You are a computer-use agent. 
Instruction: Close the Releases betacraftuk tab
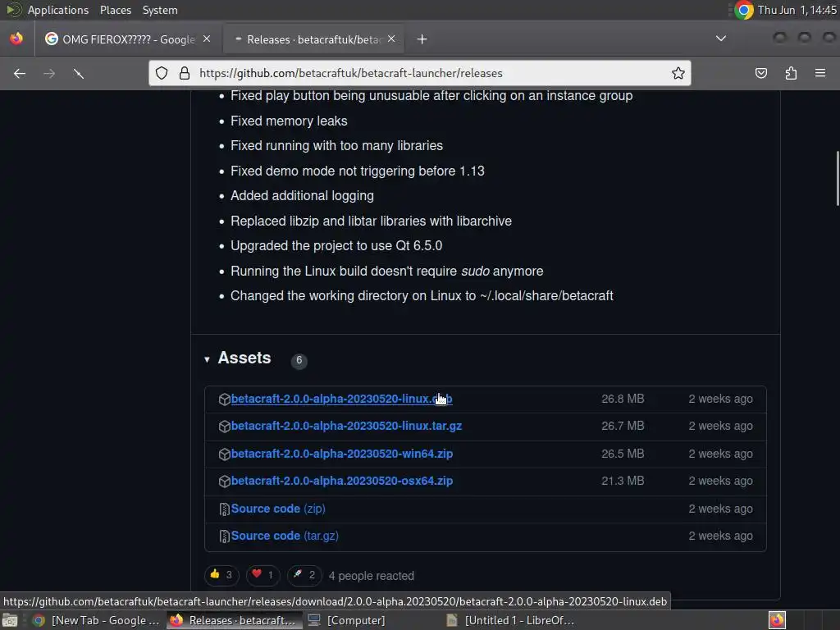coord(391,39)
